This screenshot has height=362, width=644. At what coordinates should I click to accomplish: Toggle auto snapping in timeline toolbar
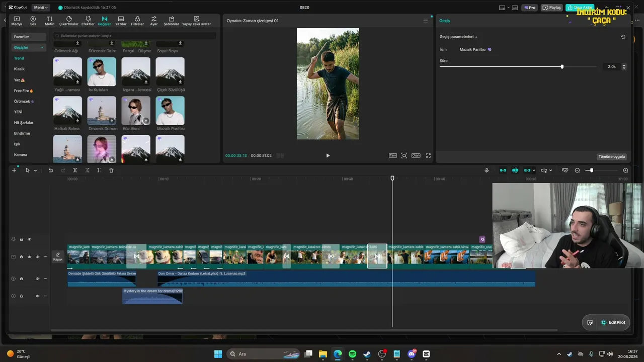click(x=515, y=170)
